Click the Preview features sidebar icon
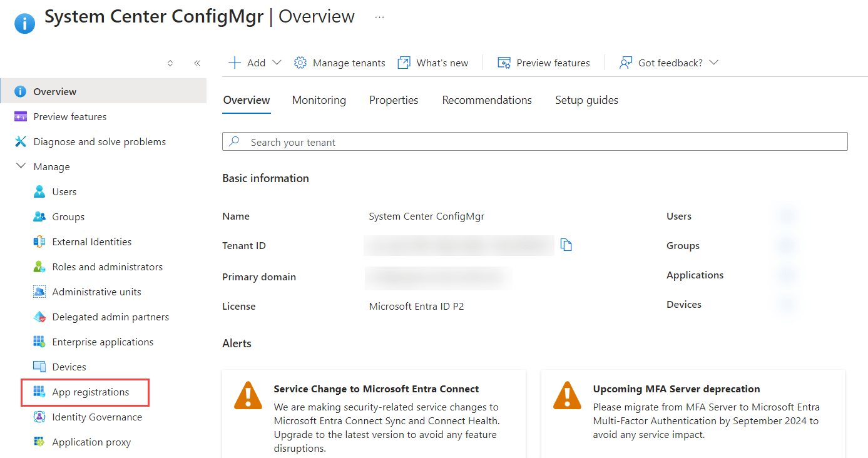The height and width of the screenshot is (458, 868). (x=21, y=116)
